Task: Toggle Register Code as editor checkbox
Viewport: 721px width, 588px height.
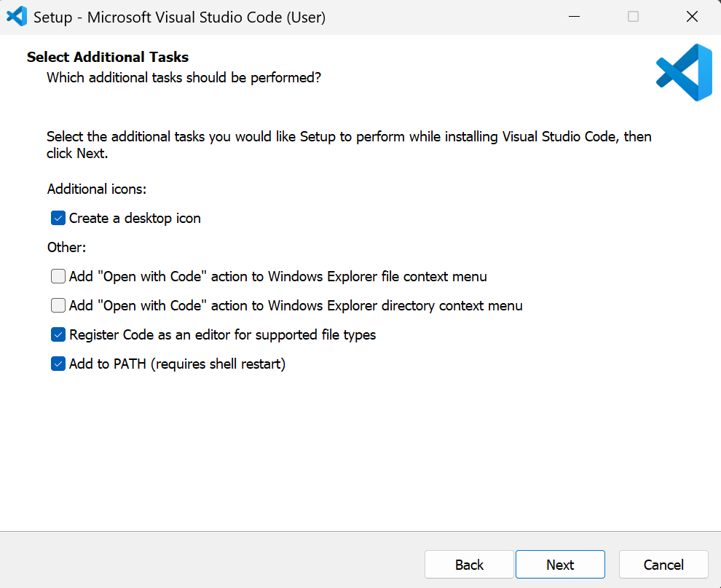Action: coord(58,335)
